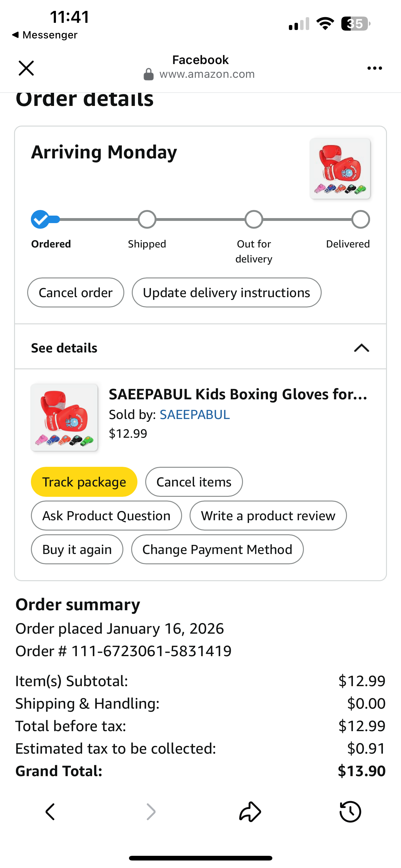
Task: Tap the browser forward arrow
Action: click(x=151, y=811)
